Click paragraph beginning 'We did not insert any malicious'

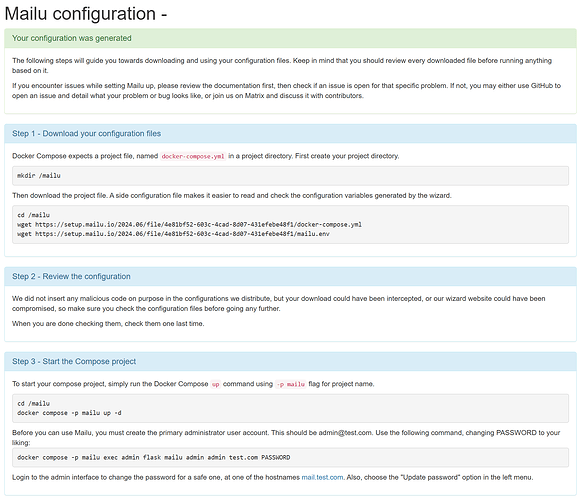point(279,304)
